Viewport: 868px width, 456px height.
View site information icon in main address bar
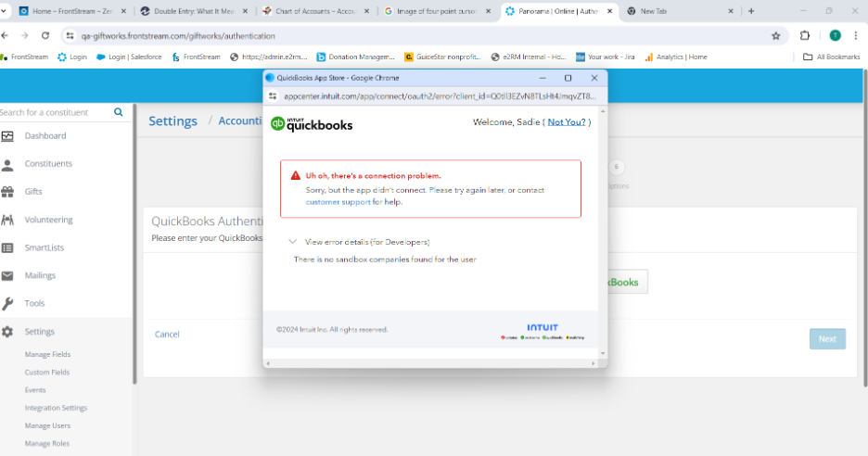tap(70, 35)
